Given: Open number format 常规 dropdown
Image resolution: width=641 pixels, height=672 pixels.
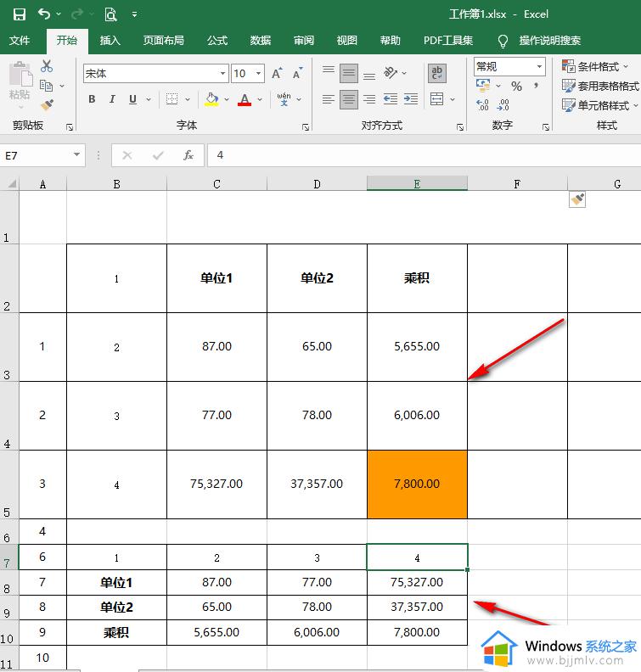Looking at the screenshot, I should [x=539, y=66].
